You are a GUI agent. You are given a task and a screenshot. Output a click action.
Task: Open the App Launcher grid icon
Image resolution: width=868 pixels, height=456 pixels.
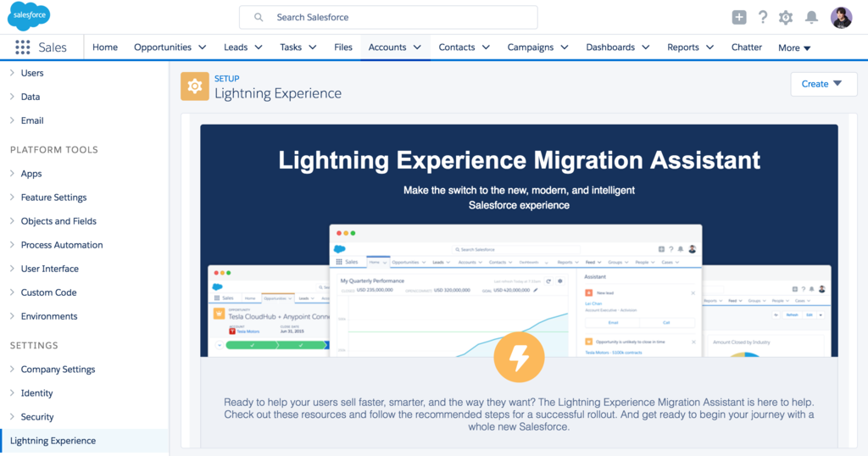click(23, 47)
